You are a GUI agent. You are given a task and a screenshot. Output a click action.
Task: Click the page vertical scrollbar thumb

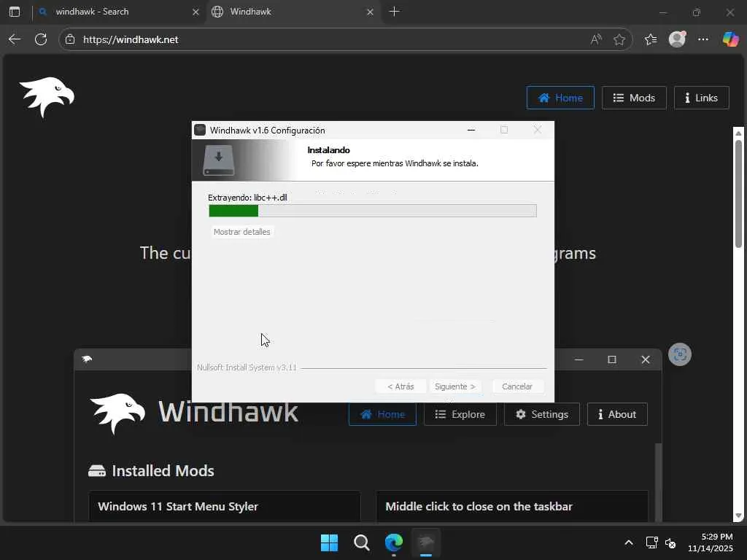[738, 192]
